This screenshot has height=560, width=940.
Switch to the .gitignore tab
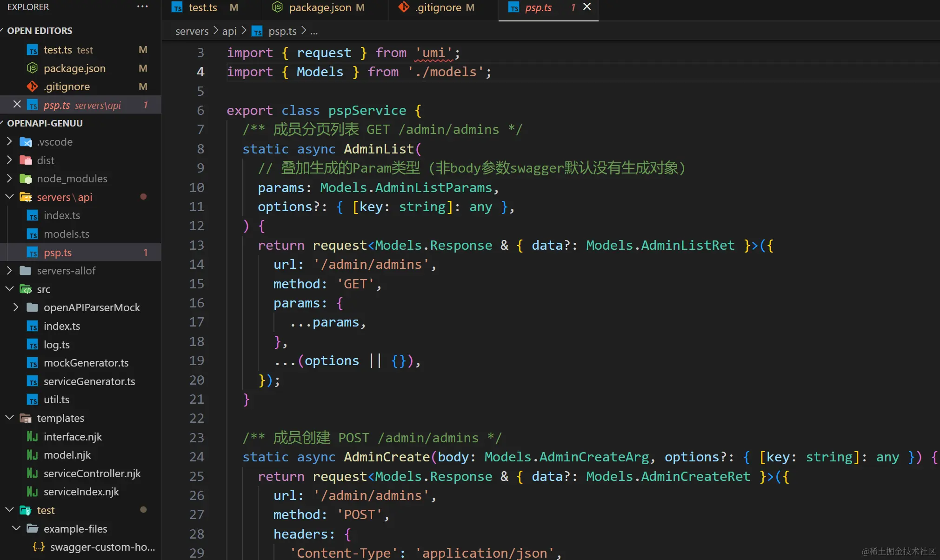[x=438, y=7]
